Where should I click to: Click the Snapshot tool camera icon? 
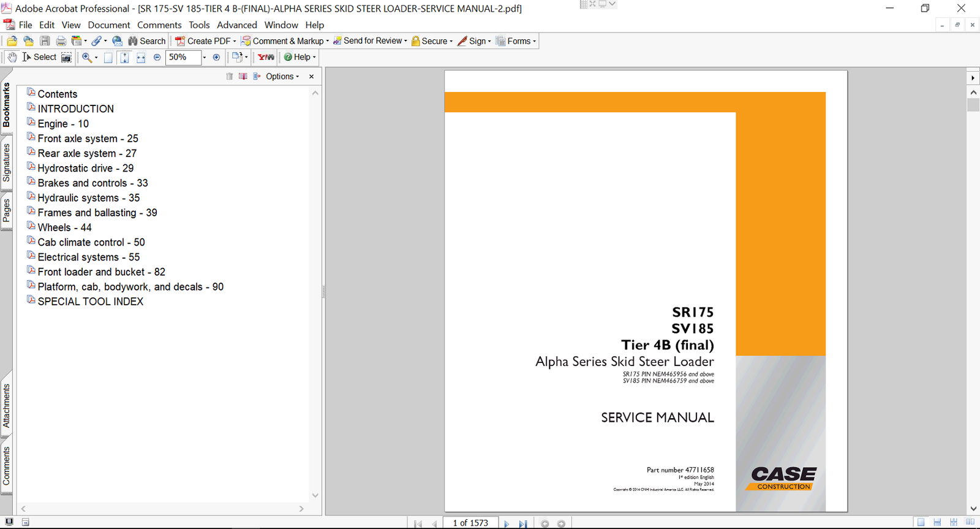pos(66,57)
